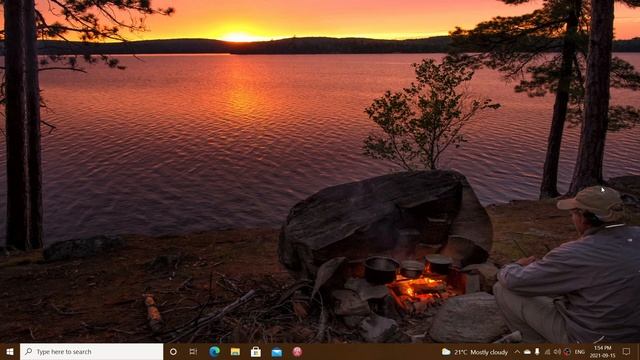Open Cortana from the taskbar
Image resolution: width=640 pixels, height=360 pixels.
coord(173,351)
